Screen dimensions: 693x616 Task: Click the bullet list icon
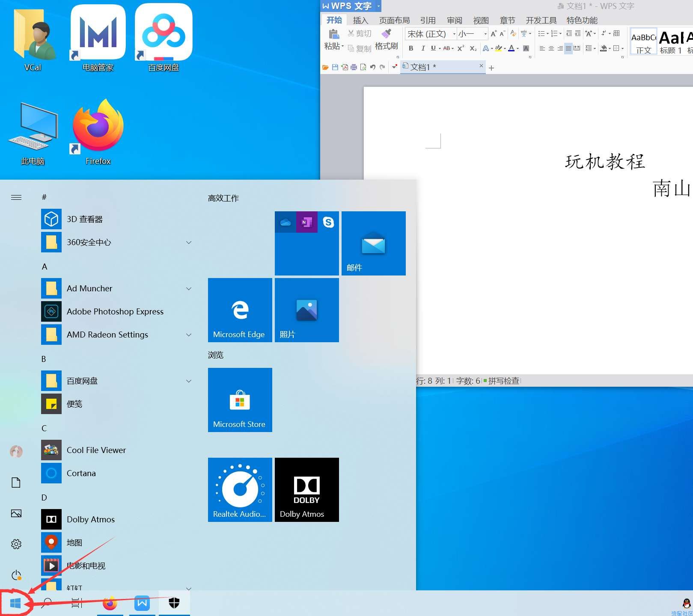(541, 33)
